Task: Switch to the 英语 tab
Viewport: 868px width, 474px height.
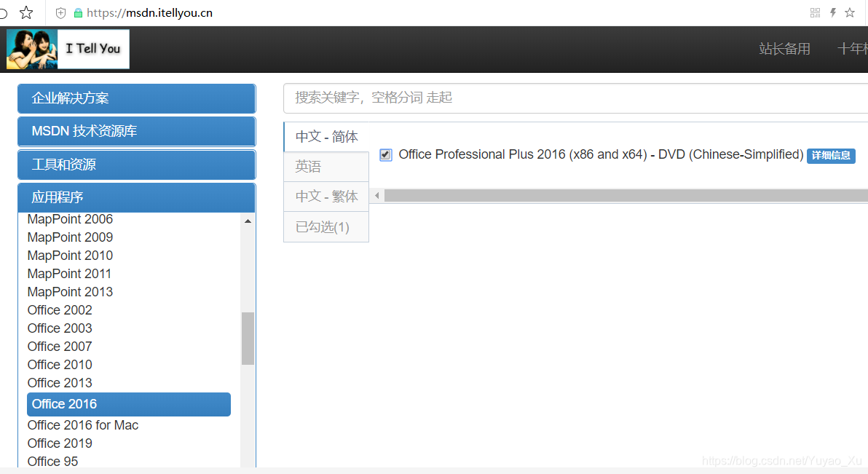Action: (326, 167)
